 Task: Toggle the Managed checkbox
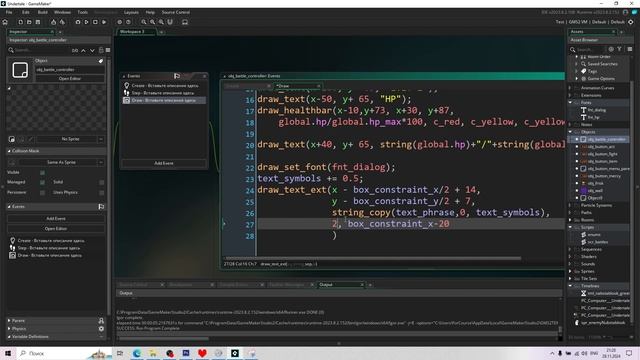coord(42,182)
